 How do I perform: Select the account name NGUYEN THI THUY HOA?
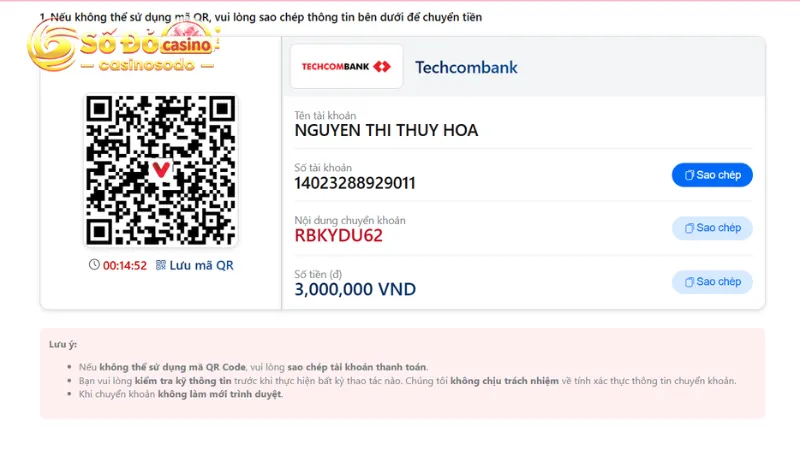click(386, 131)
